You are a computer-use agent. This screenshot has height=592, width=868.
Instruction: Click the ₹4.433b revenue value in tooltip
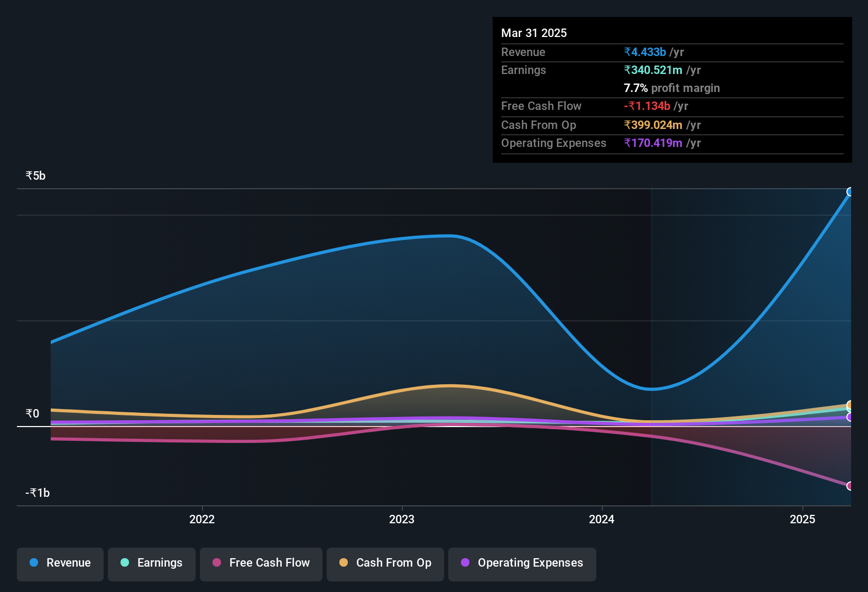pos(645,52)
